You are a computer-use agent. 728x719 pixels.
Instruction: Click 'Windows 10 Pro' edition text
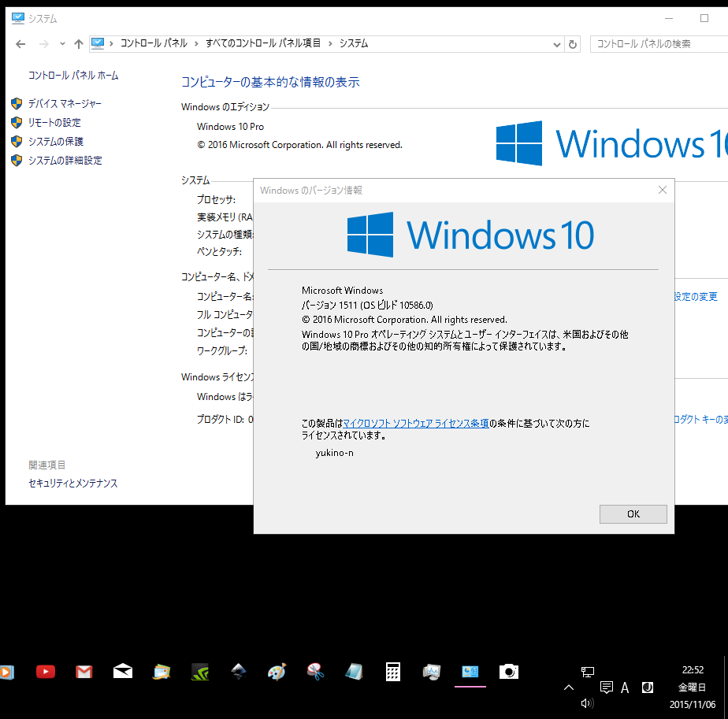[230, 126]
